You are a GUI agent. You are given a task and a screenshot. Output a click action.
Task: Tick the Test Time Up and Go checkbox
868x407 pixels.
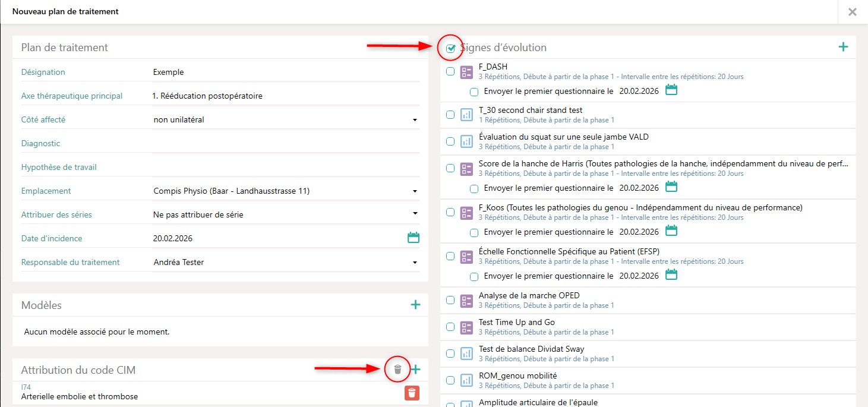[x=450, y=327]
